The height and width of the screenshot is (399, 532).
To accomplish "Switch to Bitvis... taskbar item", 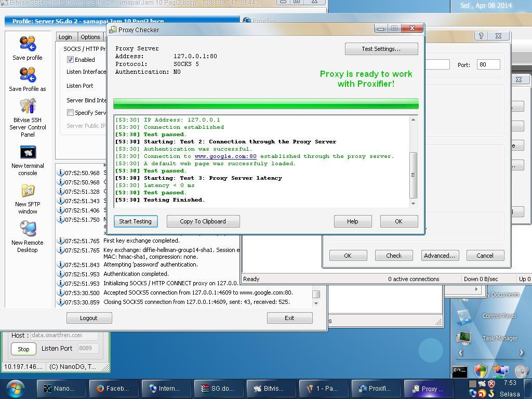I will pos(271,389).
